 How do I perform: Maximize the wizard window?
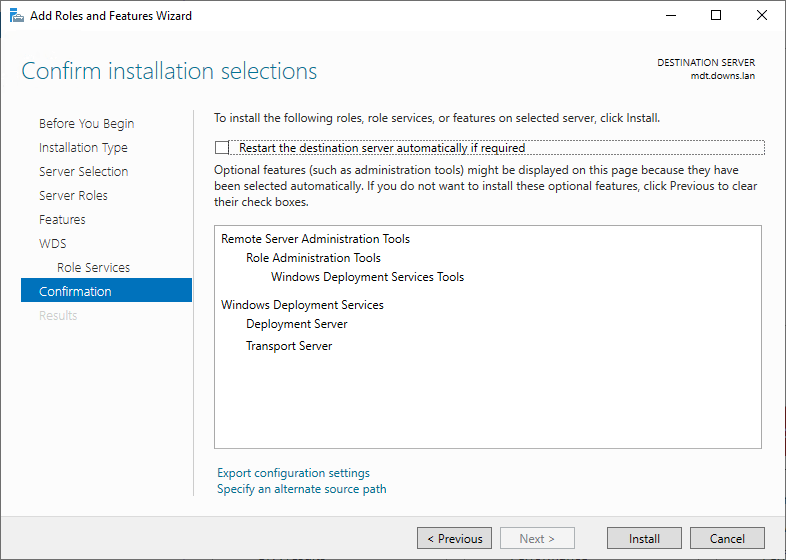716,16
